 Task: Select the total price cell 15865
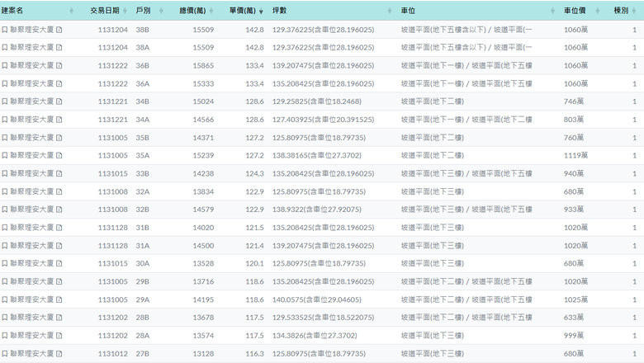tap(203, 66)
